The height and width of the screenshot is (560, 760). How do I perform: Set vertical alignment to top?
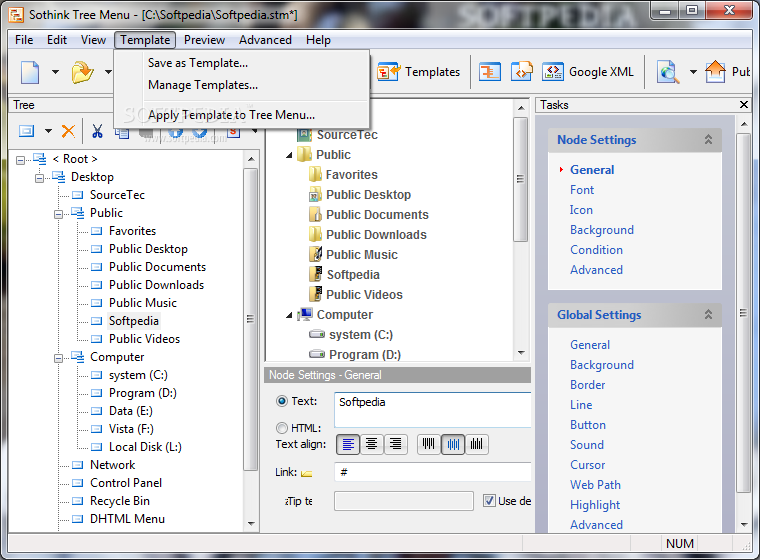[x=428, y=444]
